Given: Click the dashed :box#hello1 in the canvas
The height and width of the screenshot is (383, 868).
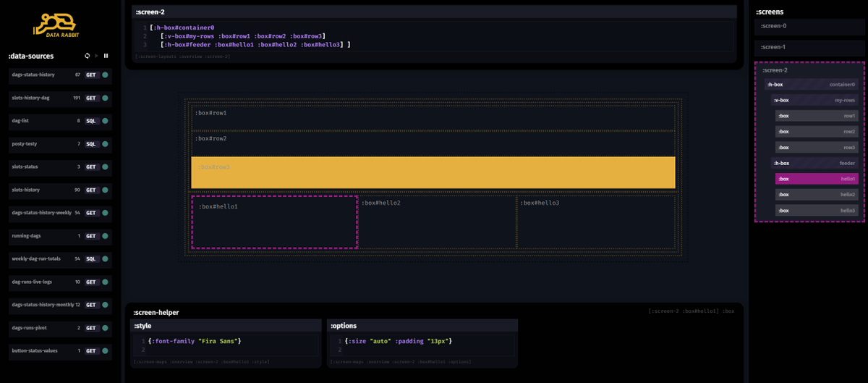Looking at the screenshot, I should (x=274, y=222).
